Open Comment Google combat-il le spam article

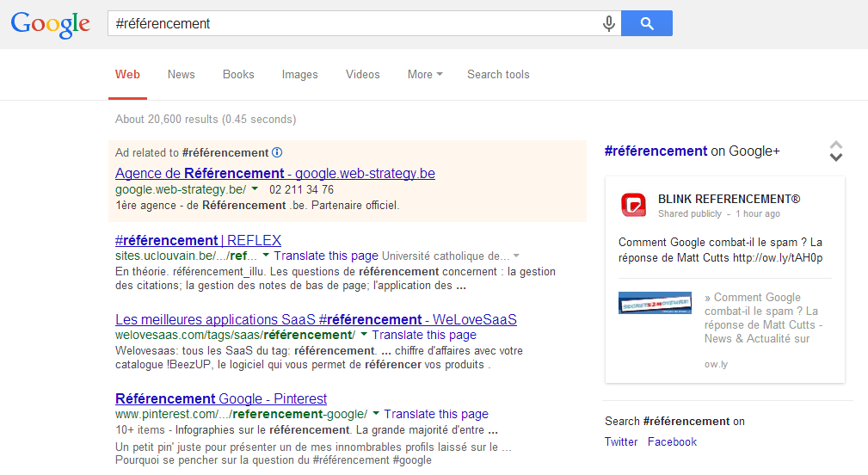(763, 318)
